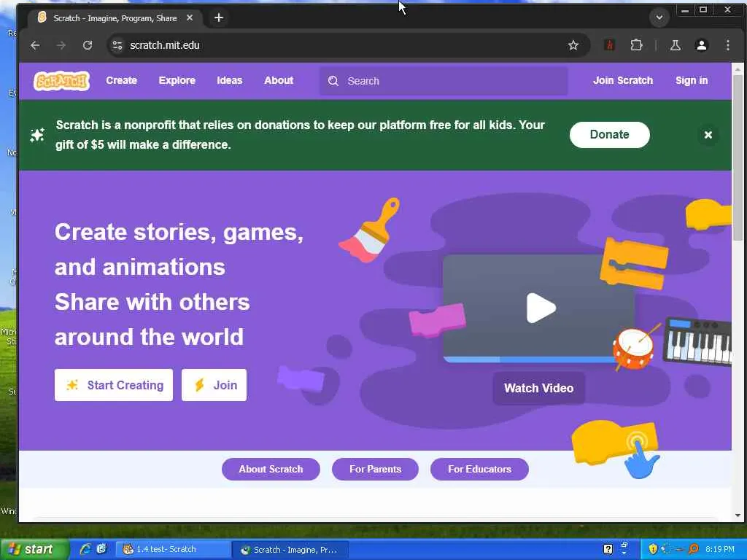Image resolution: width=747 pixels, height=560 pixels.
Task: Open the Explore page link
Action: [177, 80]
